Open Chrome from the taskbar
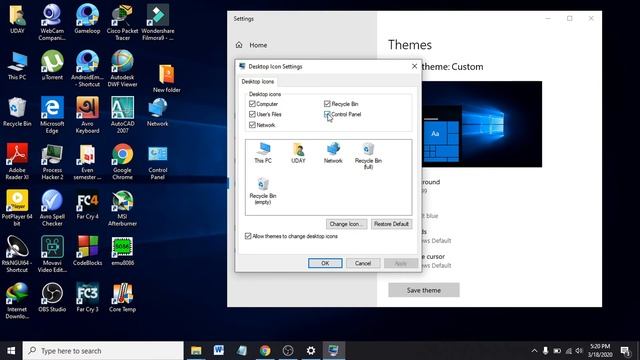 coord(265,351)
